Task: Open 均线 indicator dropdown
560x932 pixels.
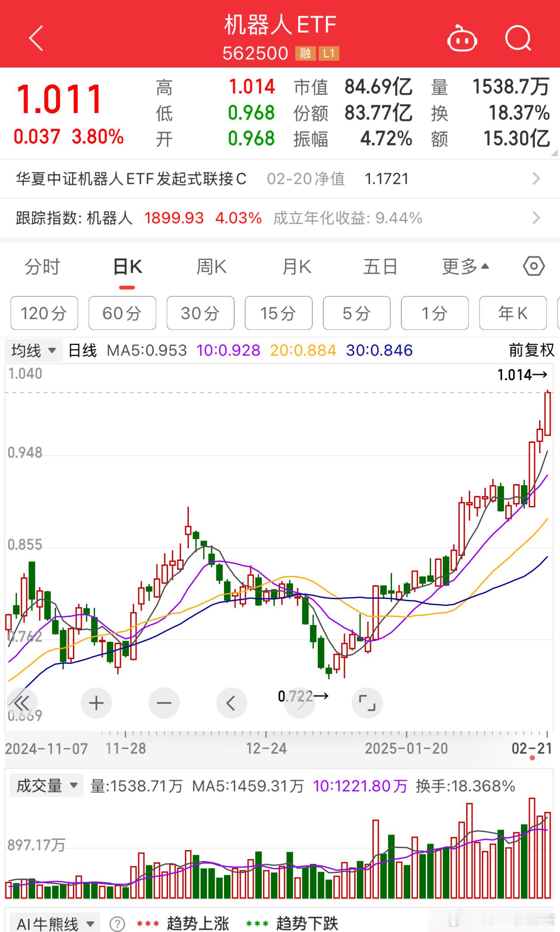Action: 34,351
